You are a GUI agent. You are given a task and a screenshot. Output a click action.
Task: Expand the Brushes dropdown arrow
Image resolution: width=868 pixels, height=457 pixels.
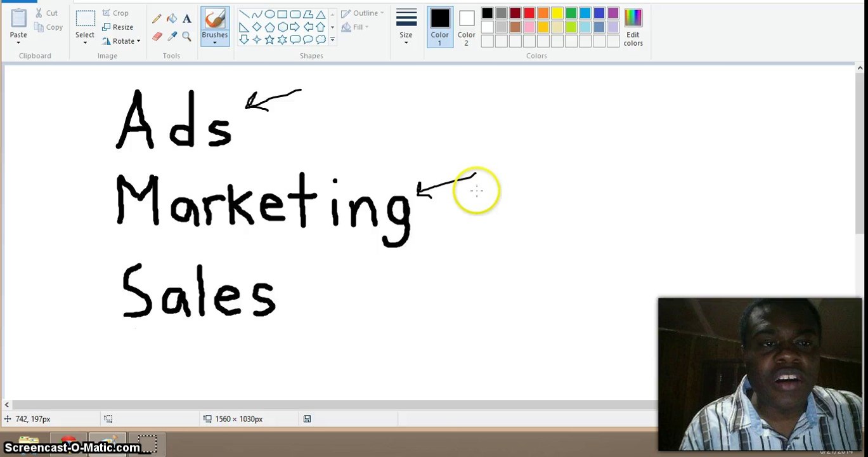click(x=215, y=43)
